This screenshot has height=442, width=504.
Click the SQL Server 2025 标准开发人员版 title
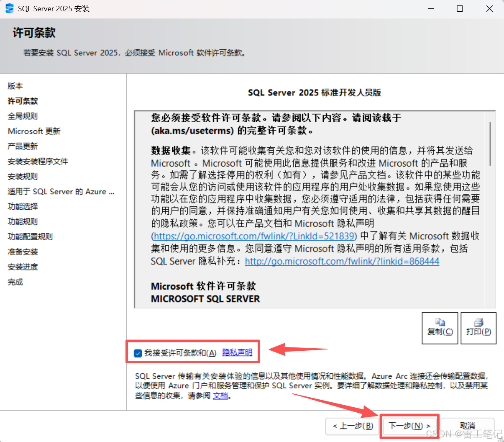(x=315, y=93)
